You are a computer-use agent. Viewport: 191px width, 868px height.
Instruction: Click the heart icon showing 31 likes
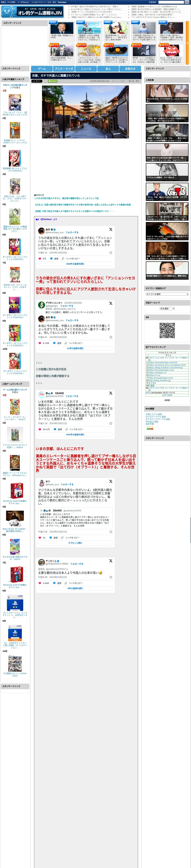click(x=40, y=537)
